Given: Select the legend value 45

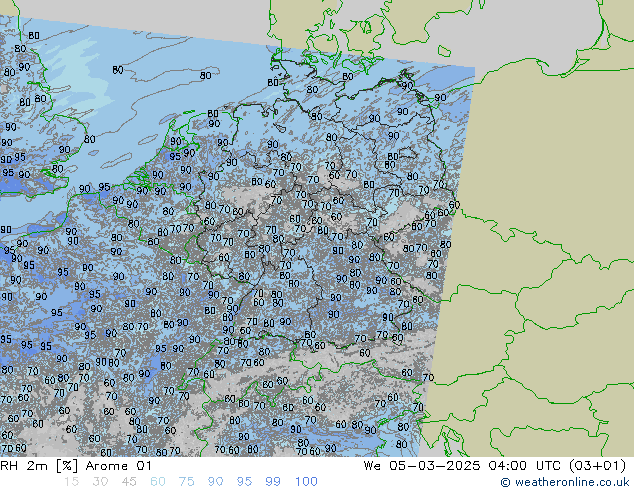Looking at the screenshot, I should pyautogui.click(x=129, y=482).
